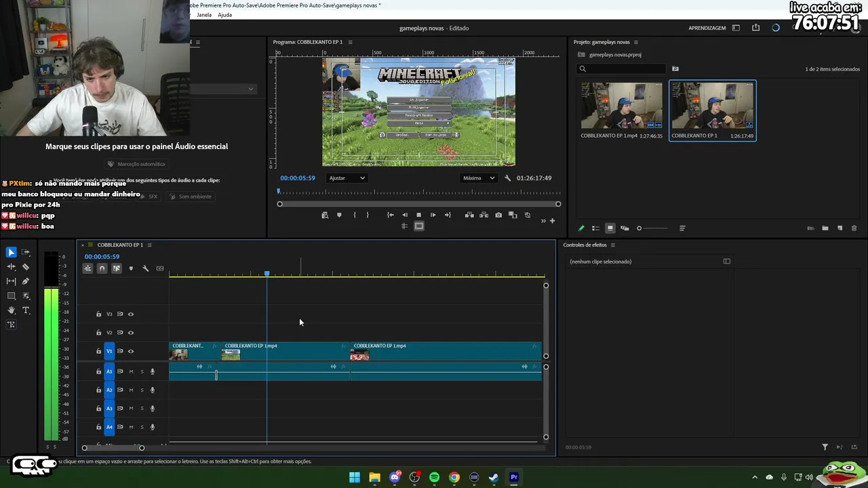
Task: Switch to the APRENDIZAGEM workspace
Action: point(707,28)
